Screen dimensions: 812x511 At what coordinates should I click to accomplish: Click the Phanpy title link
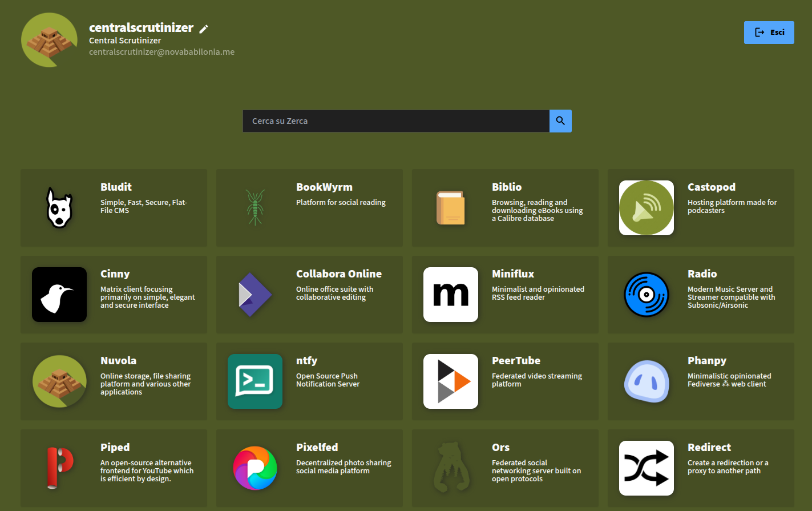pos(707,360)
